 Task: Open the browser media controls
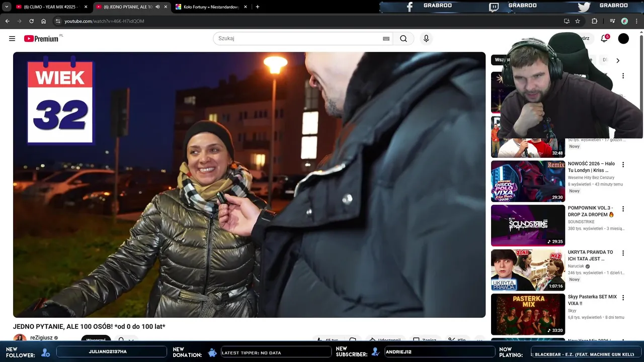pos(612,21)
